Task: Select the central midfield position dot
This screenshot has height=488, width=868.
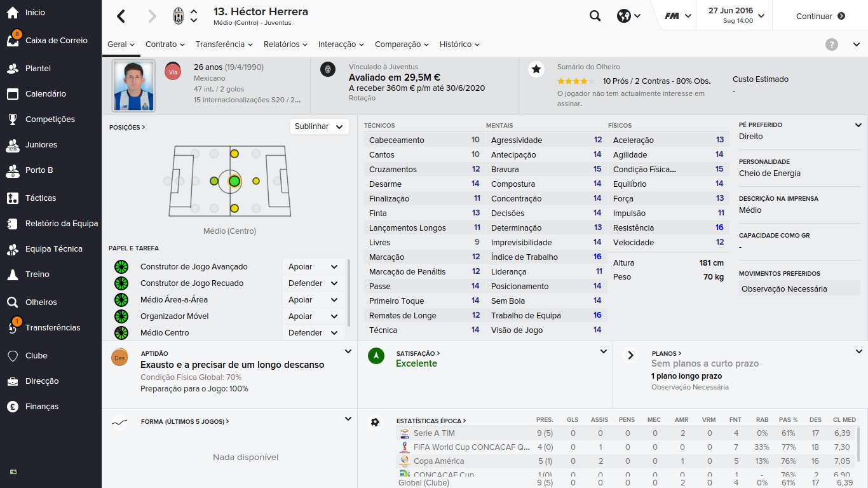Action: coord(234,181)
